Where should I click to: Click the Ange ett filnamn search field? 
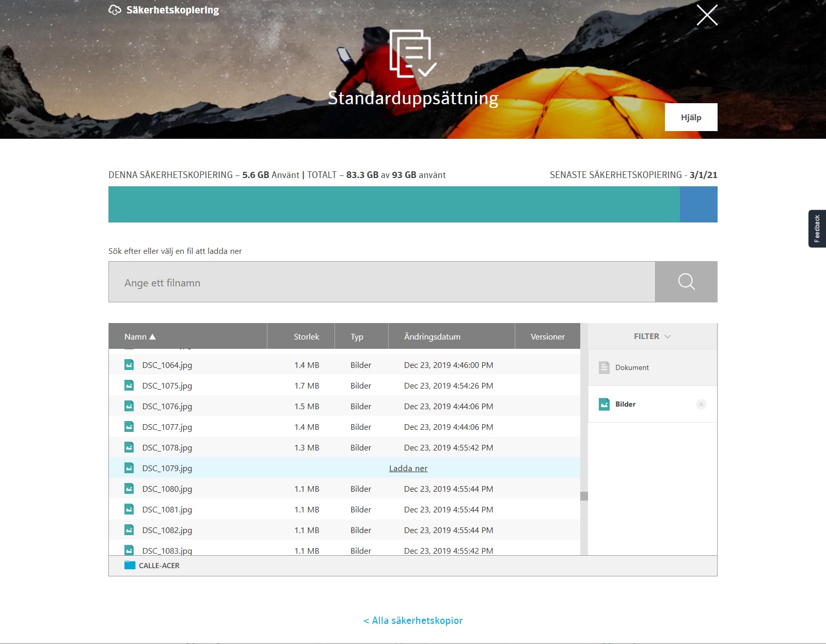click(x=381, y=282)
